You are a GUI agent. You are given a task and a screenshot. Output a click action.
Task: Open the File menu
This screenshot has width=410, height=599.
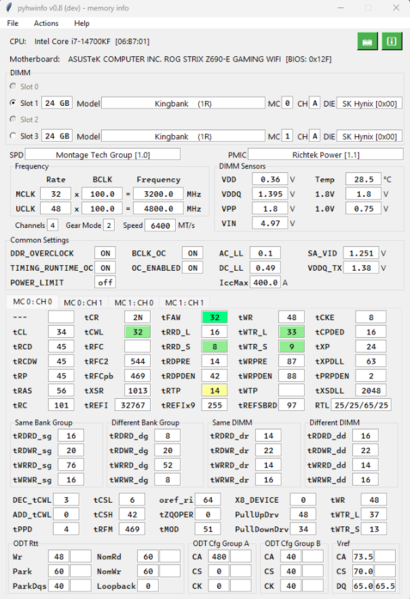coord(13,23)
